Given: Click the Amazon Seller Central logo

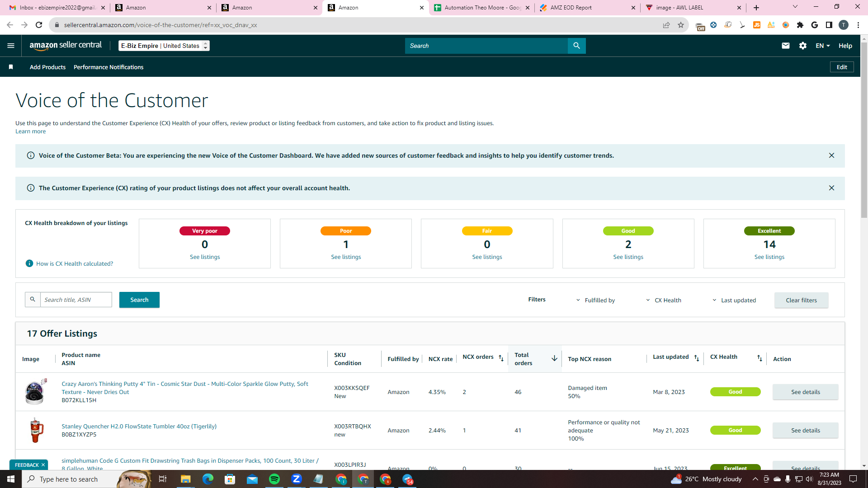Looking at the screenshot, I should point(66,46).
